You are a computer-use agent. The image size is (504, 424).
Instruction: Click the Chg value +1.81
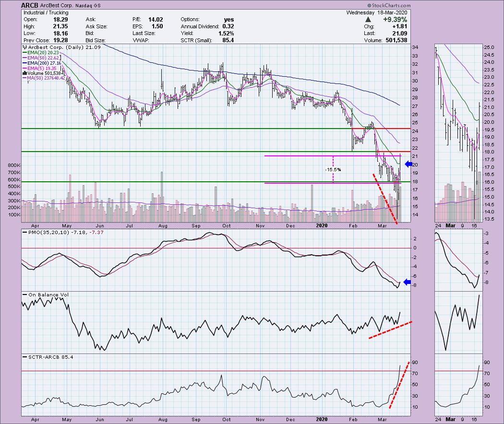(399, 27)
